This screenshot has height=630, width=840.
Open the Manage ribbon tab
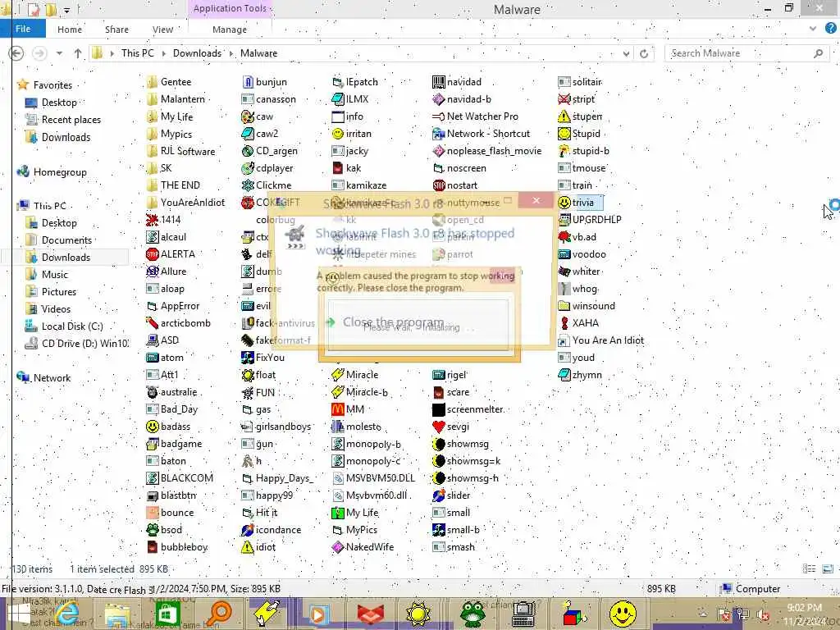click(230, 30)
